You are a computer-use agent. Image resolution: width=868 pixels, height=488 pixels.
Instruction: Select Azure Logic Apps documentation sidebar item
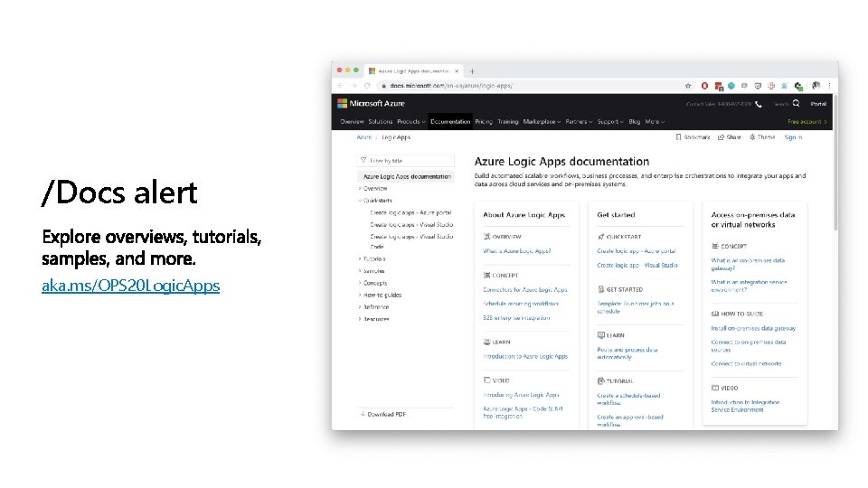tap(406, 176)
